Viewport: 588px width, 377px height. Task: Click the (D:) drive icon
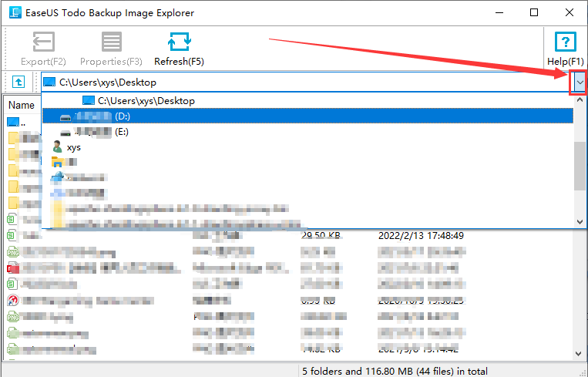click(66, 117)
